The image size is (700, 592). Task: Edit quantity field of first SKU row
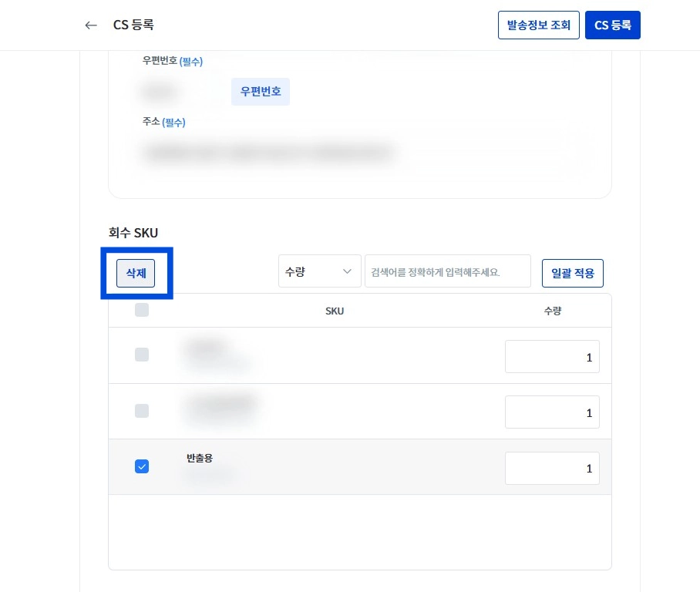[x=552, y=357]
